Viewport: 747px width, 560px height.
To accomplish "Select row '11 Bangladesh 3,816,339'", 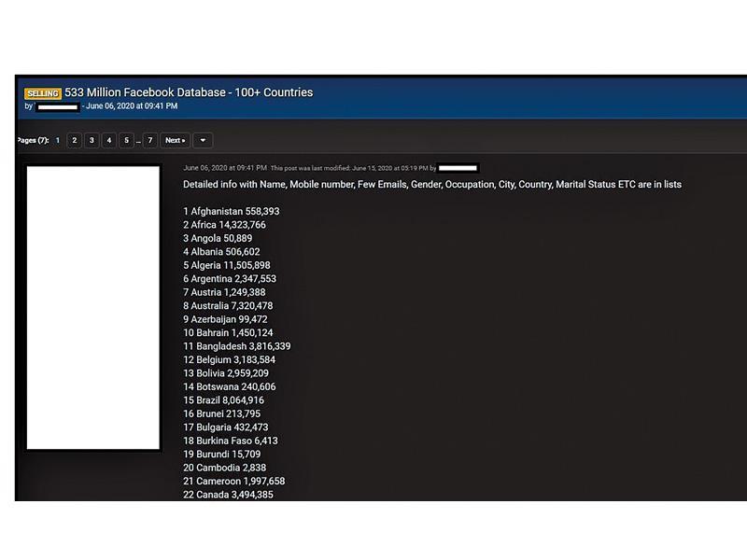I will click(237, 346).
